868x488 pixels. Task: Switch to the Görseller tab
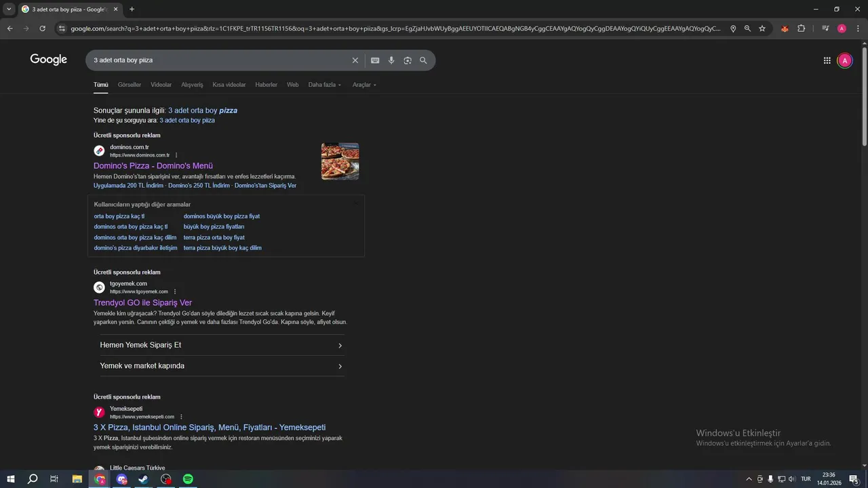(130, 85)
